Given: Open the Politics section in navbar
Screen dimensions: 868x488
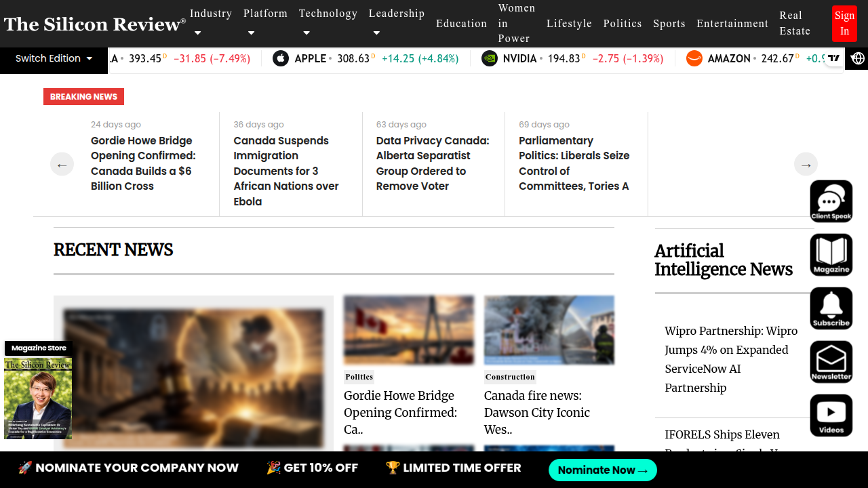Looking at the screenshot, I should [623, 23].
